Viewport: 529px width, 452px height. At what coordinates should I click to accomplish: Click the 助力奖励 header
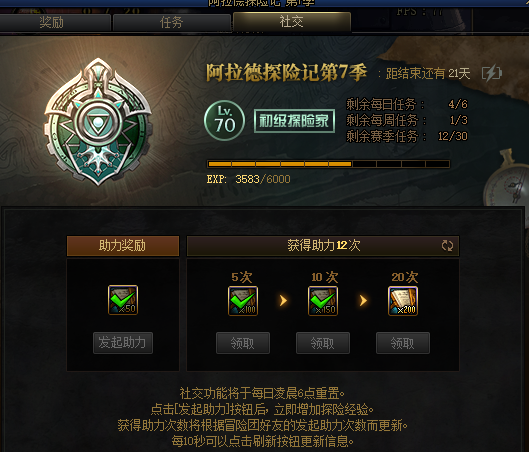(123, 246)
